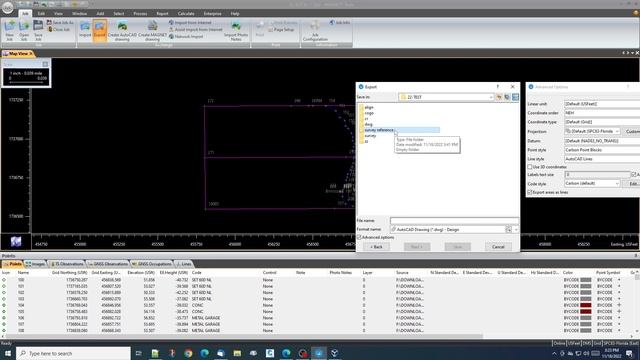Viewport: 640px width, 360px height.
Task: Open the Projection dropdown
Action: tap(617, 131)
